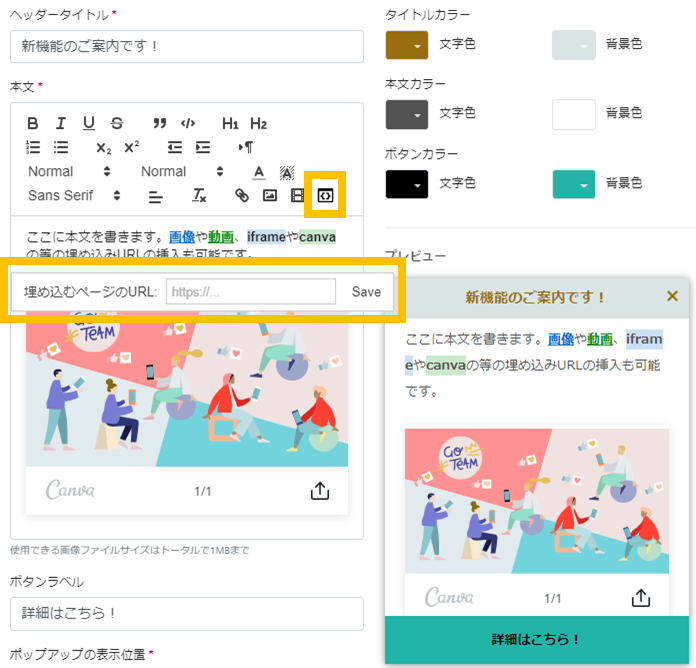Image resolution: width=696 pixels, height=668 pixels.
Task: Click the header title input field
Action: (187, 46)
